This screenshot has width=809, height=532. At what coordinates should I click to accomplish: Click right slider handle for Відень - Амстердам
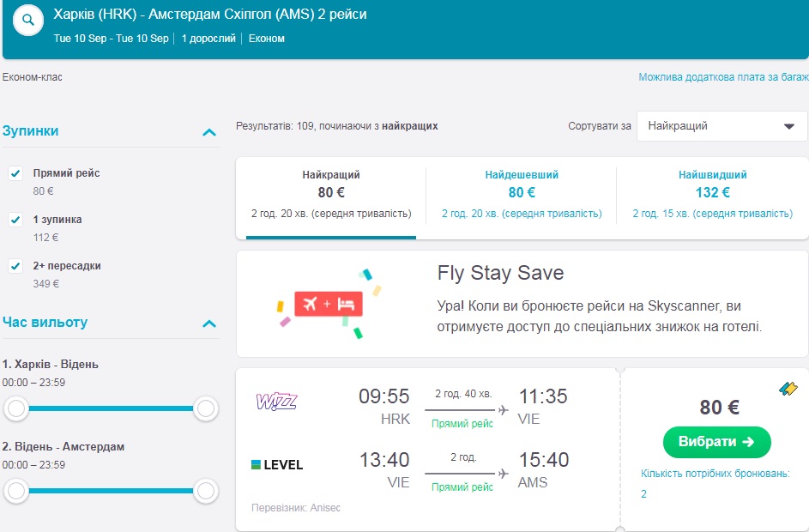205,492
